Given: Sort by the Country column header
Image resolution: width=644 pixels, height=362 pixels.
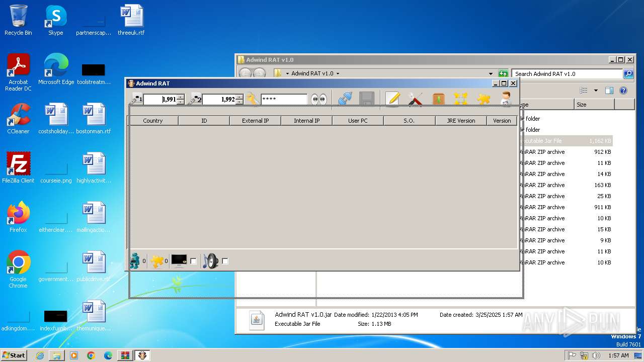Looking at the screenshot, I should click(153, 121).
